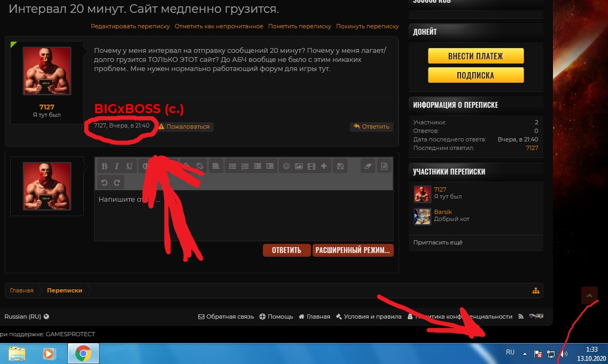The width and height of the screenshot is (608, 364).
Task: Remove formatting with the eraser icon
Action: 367,167
